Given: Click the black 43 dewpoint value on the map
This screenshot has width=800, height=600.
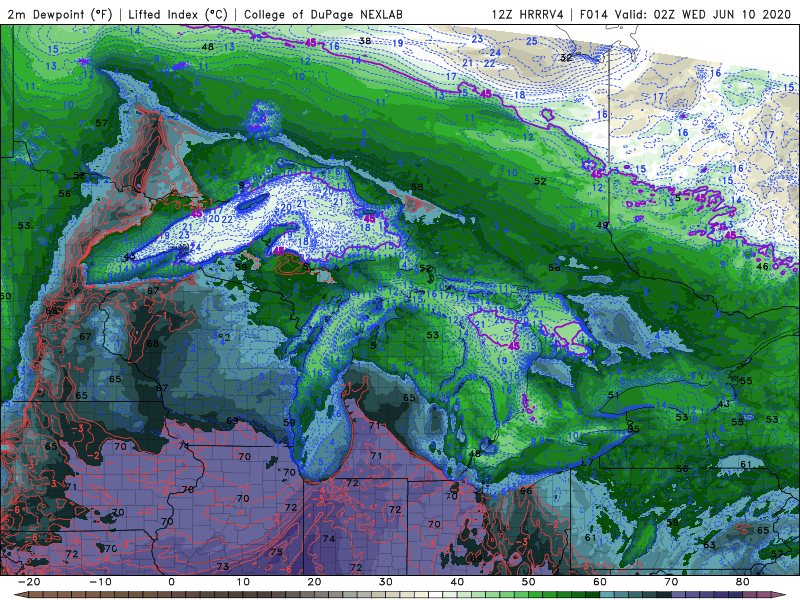Looking at the screenshot, I should 723,404.
